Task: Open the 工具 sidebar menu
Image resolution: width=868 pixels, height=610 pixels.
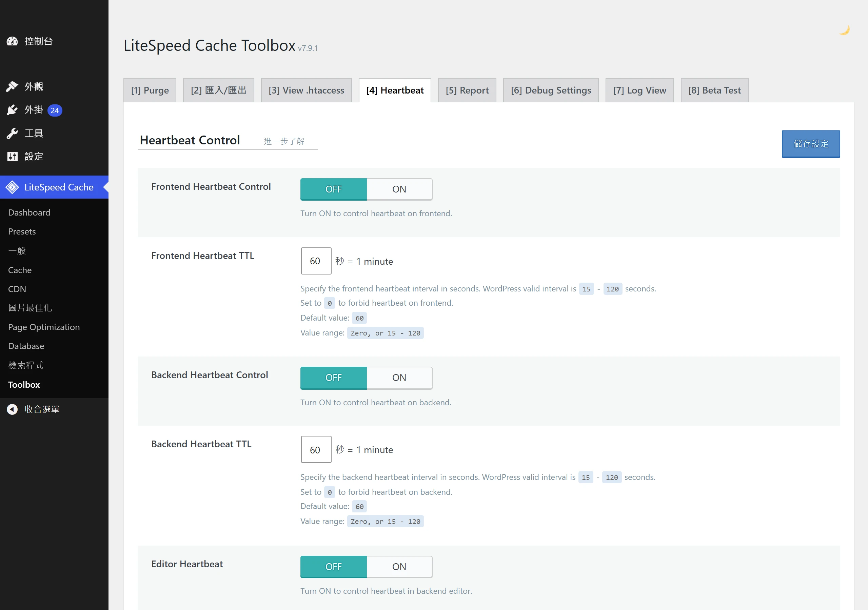Action: 34,134
